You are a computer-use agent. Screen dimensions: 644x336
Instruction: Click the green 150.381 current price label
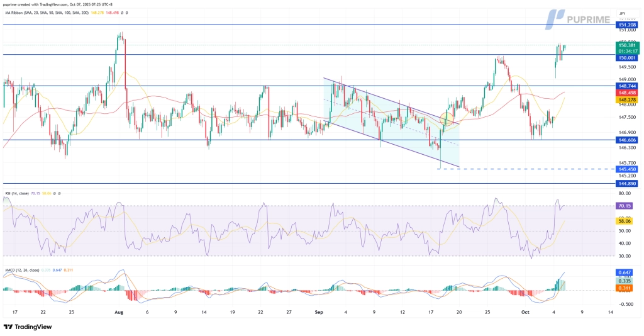pos(627,45)
